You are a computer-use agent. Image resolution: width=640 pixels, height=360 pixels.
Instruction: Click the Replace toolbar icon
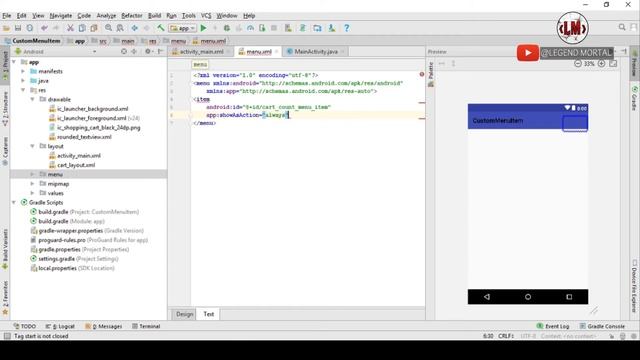pos(120,28)
